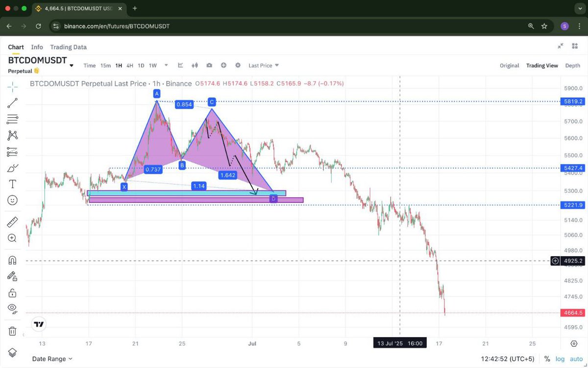
Task: Set interval to 1W
Action: tap(153, 65)
